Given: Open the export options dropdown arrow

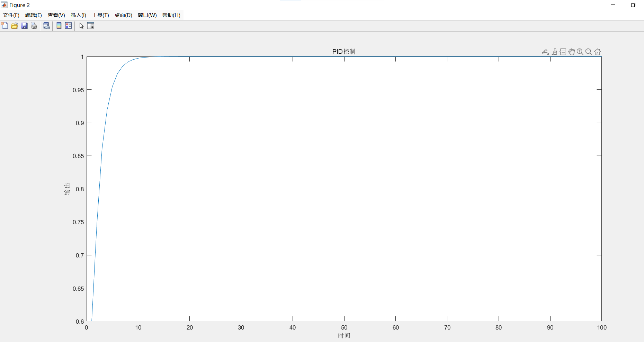Looking at the screenshot, I should coord(548,54).
